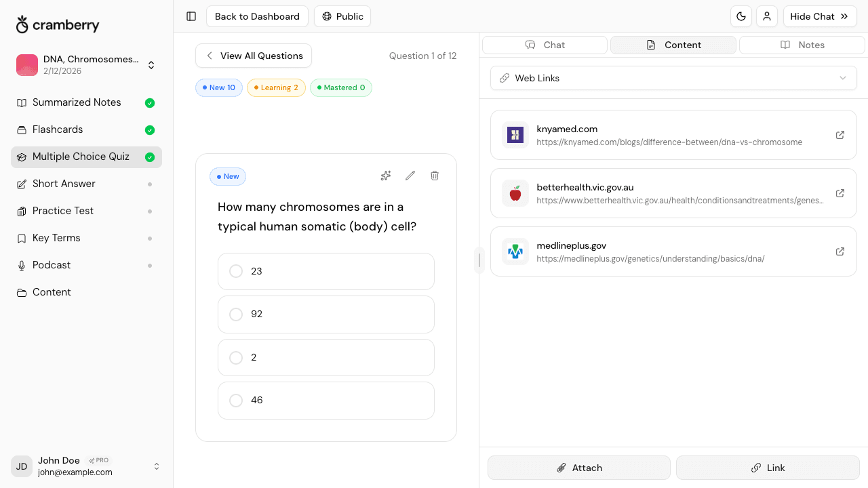Open the DNA, Chromosomes deck switcher chevron
The height and width of the screenshot is (488, 868).
[151, 64]
